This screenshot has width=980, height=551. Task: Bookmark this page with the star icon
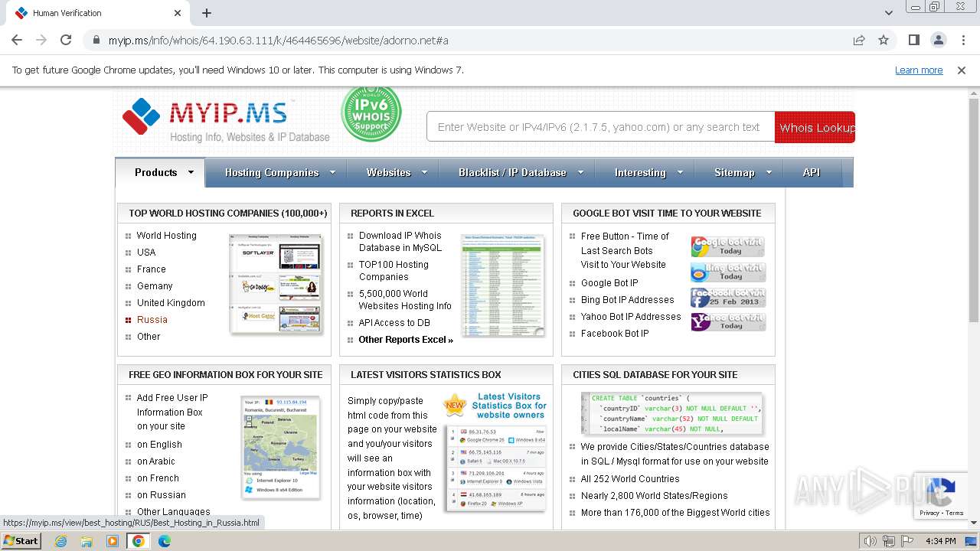[x=884, y=40]
